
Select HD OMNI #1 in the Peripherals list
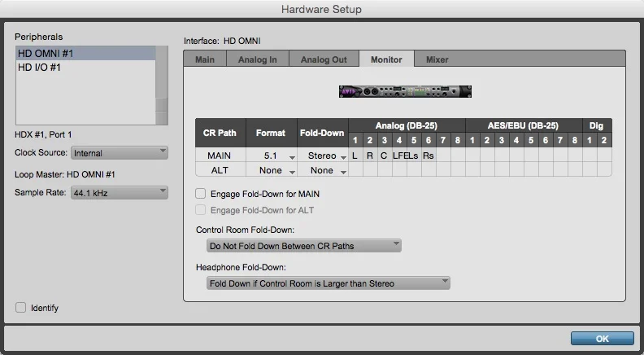tap(85, 54)
